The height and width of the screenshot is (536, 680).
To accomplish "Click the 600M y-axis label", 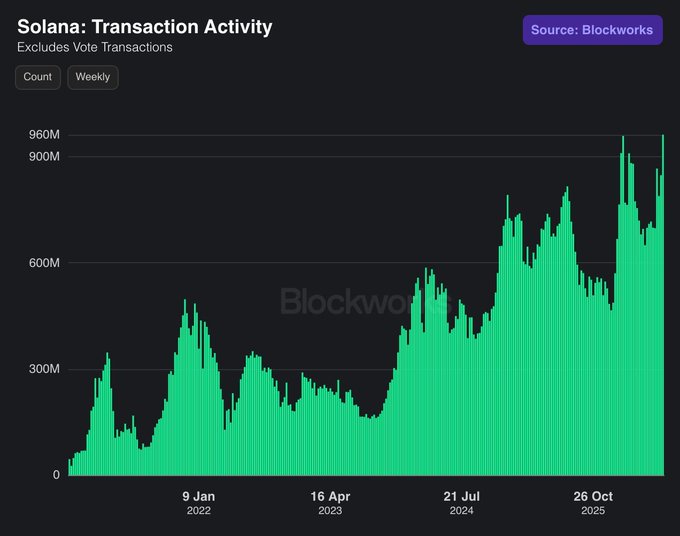I will (x=44, y=263).
